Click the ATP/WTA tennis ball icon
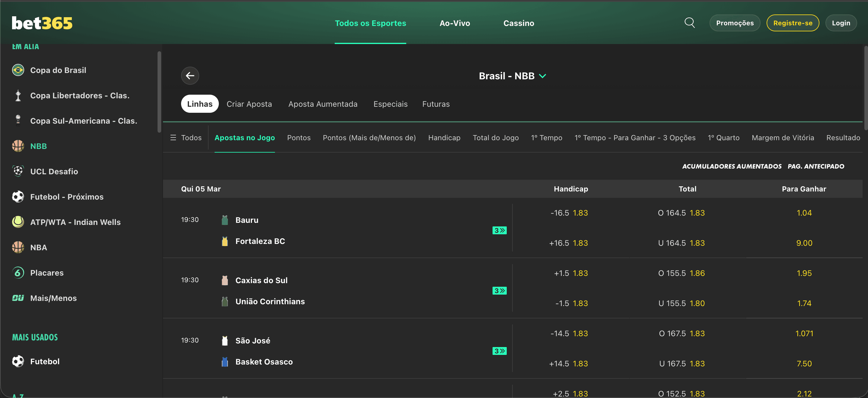 pyautogui.click(x=18, y=222)
